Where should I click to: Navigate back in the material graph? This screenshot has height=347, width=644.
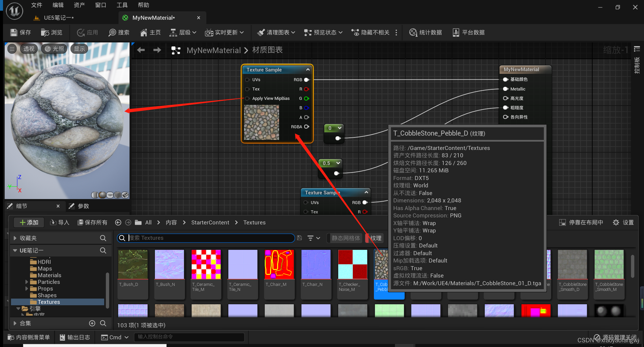(141, 50)
